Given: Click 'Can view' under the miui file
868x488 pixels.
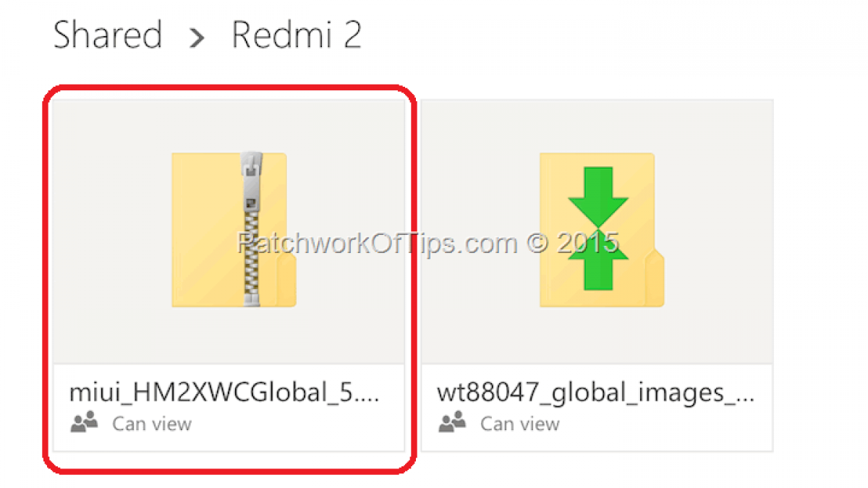Looking at the screenshot, I should pos(152,424).
